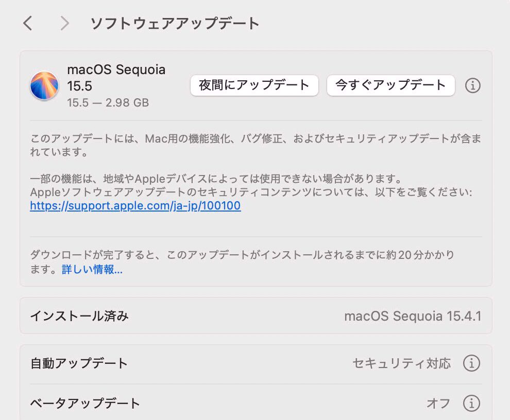Screen dimensions: 510x420
Task: Select the インストール済み row label
Action: pyautogui.click(x=79, y=316)
